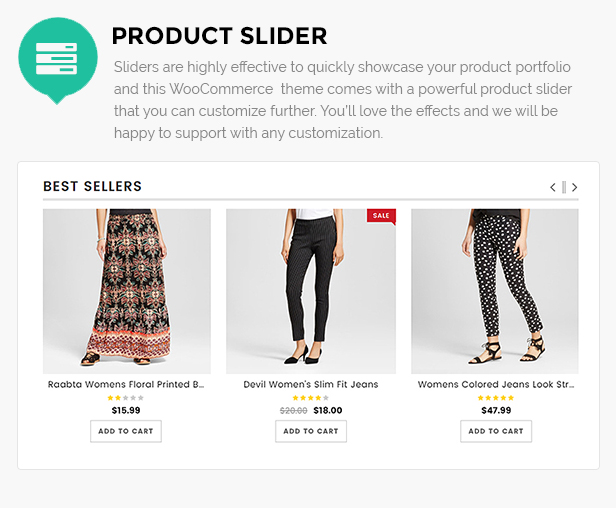Click the BEST SELLERS section heading

tap(92, 186)
